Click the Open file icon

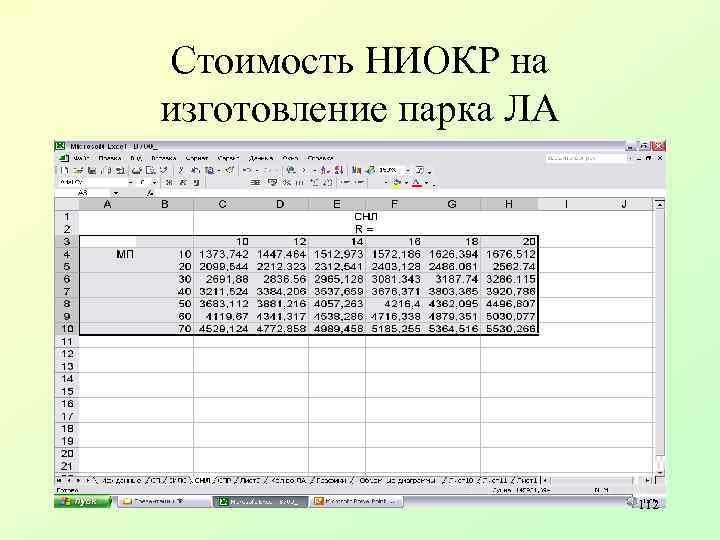point(78,170)
